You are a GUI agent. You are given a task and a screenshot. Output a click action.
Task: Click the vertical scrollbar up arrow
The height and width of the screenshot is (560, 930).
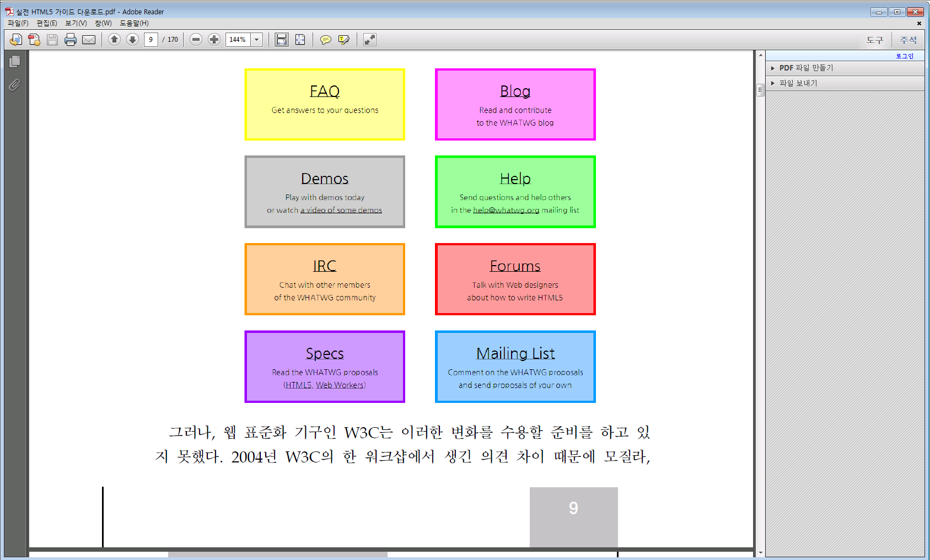(761, 55)
